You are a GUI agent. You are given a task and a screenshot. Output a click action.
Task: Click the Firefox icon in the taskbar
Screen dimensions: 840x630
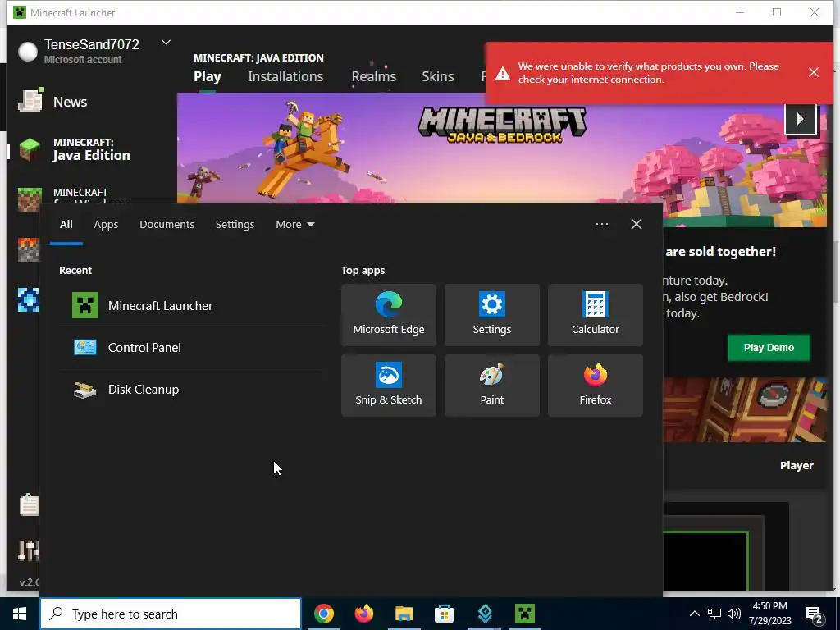click(363, 614)
